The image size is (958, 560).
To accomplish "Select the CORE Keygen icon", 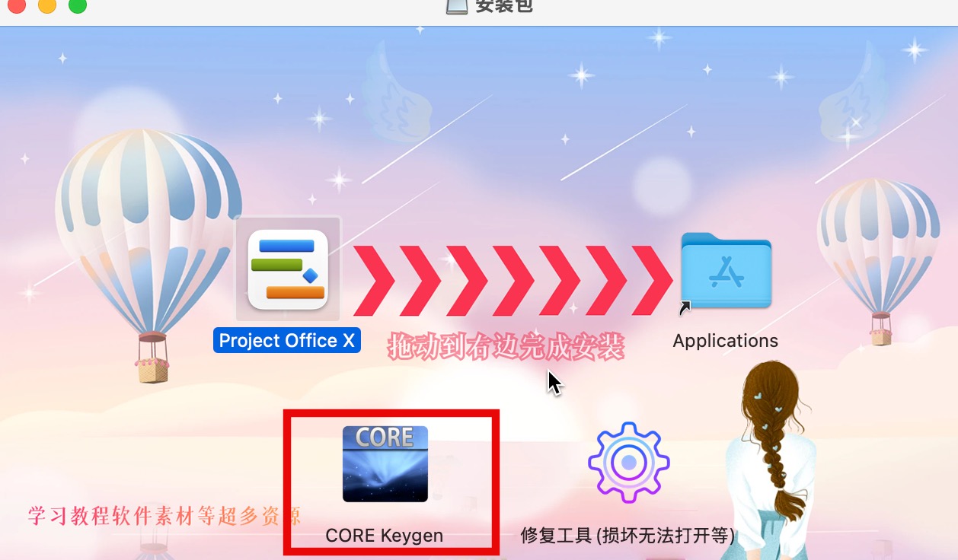I will coord(385,463).
